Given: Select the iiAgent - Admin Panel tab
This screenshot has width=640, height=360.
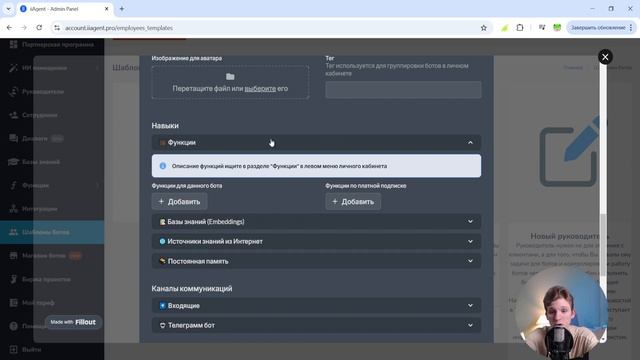Looking at the screenshot, I should coord(64,9).
